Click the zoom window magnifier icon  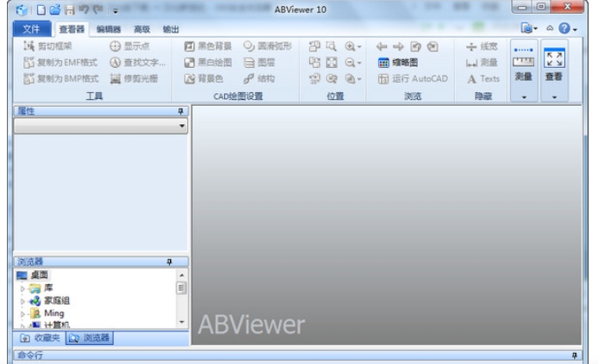pos(331,46)
